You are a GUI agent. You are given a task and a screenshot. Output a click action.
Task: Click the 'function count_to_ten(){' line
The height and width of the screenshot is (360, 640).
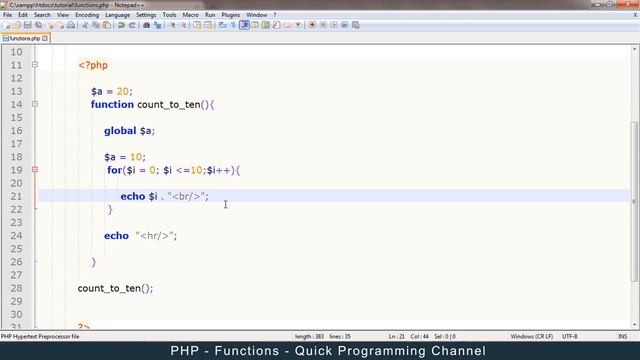(153, 104)
